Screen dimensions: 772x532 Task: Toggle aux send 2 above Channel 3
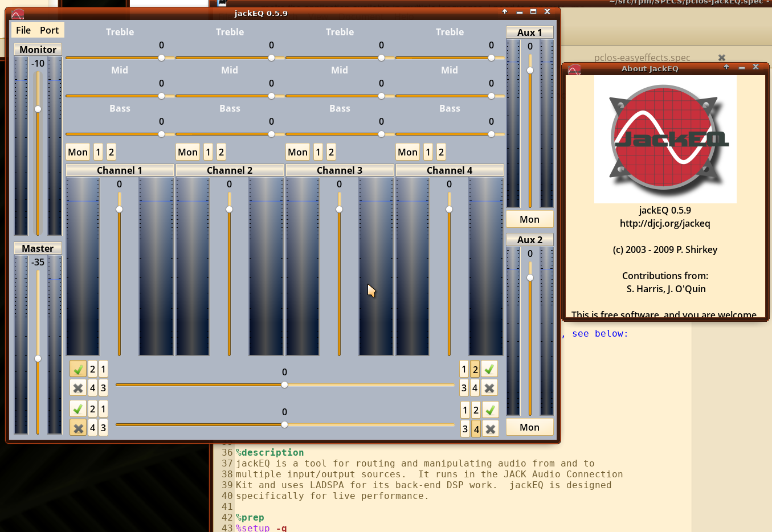pyautogui.click(x=331, y=152)
